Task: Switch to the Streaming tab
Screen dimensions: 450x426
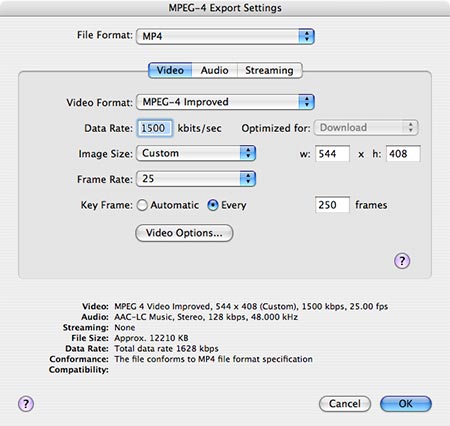Action: click(269, 70)
